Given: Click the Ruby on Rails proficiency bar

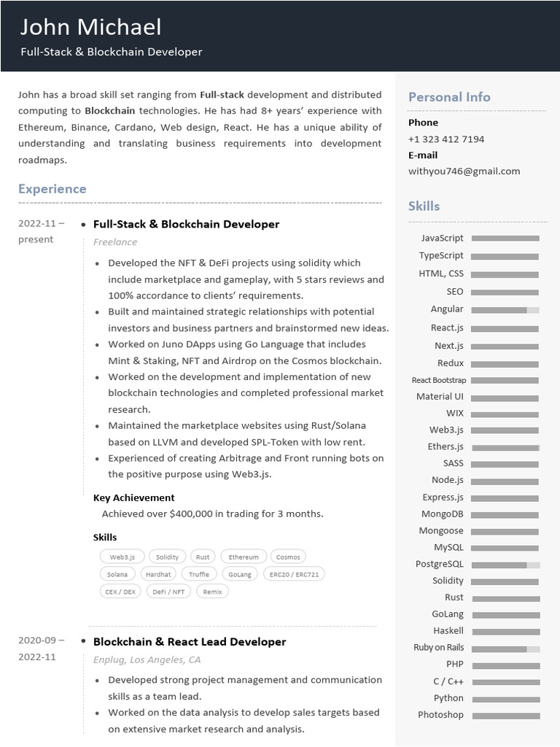Looking at the screenshot, I should [505, 649].
